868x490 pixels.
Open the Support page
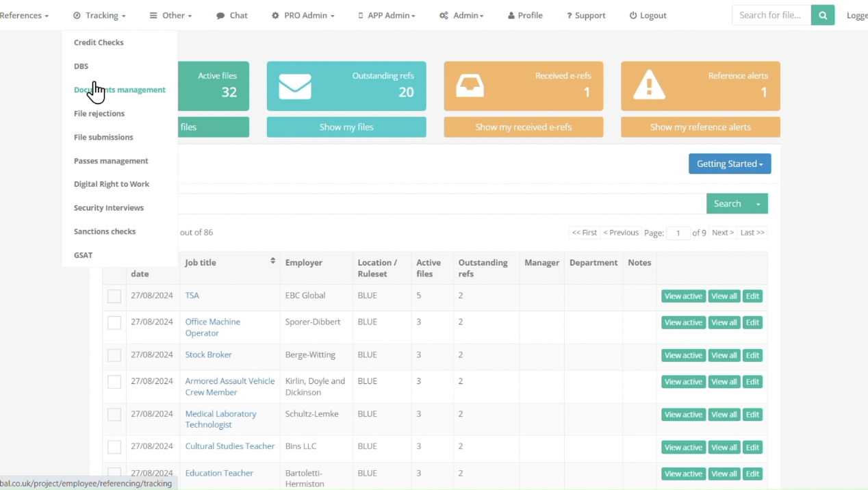coord(586,15)
